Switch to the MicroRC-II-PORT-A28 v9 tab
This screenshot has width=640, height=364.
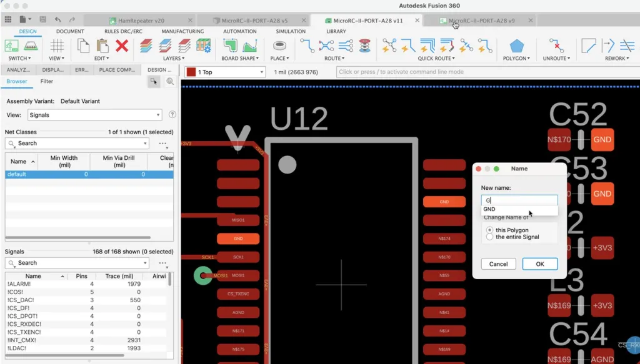(x=481, y=21)
